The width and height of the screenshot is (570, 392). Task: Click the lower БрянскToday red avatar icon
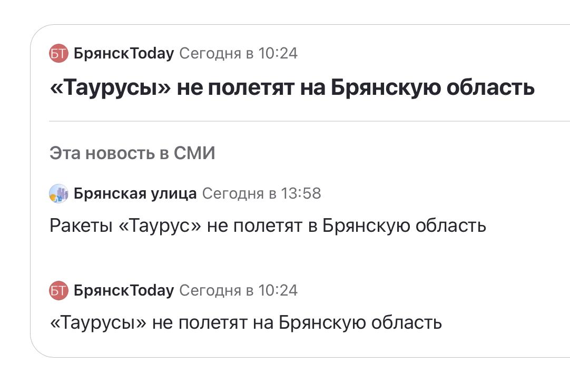coord(58,290)
